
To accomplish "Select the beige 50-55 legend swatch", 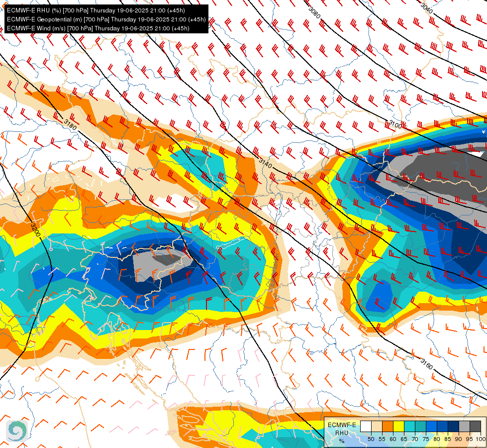I will point(377,426).
